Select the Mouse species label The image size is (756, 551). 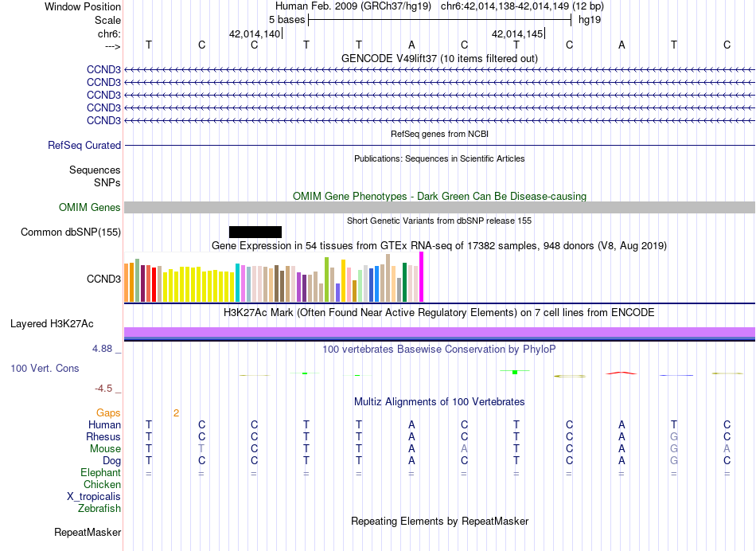pyautogui.click(x=105, y=449)
